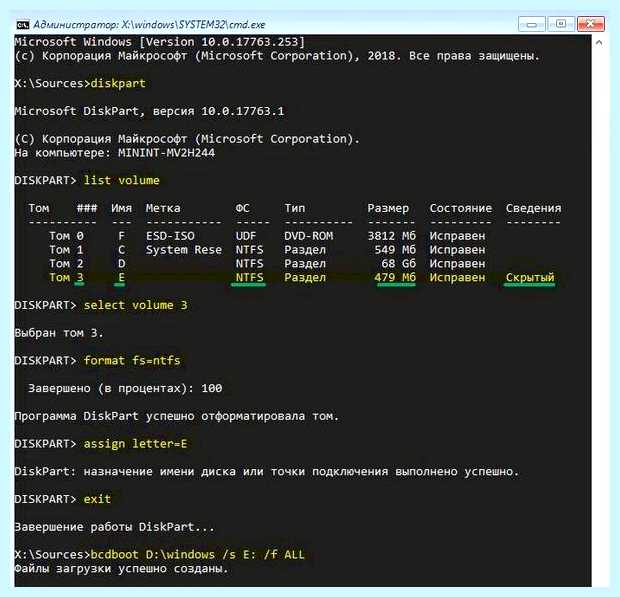The image size is (620, 597).
Task: Click the 'Состояние' column header
Action: (x=461, y=208)
